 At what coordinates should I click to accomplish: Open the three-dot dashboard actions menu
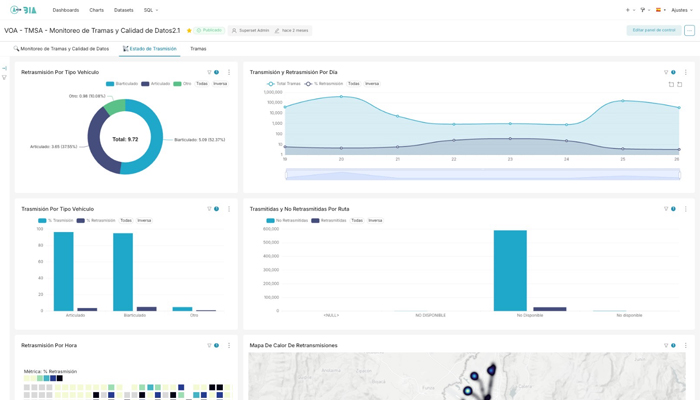click(x=689, y=30)
